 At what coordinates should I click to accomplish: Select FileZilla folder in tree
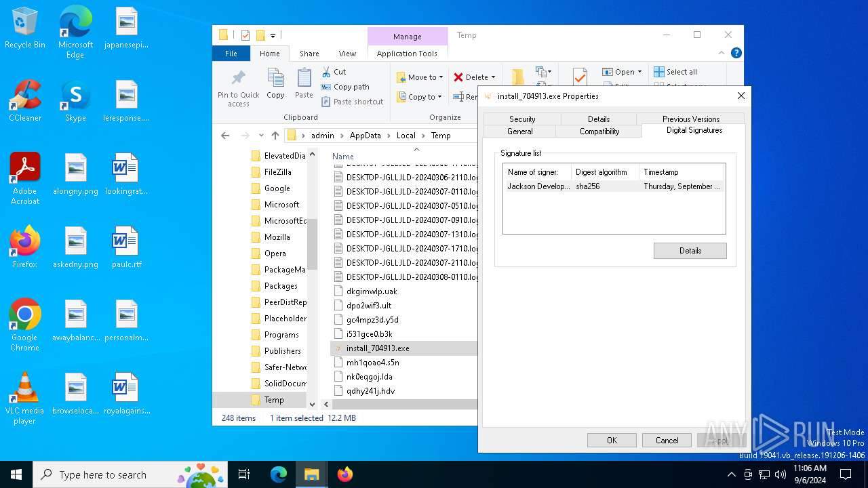pos(277,172)
